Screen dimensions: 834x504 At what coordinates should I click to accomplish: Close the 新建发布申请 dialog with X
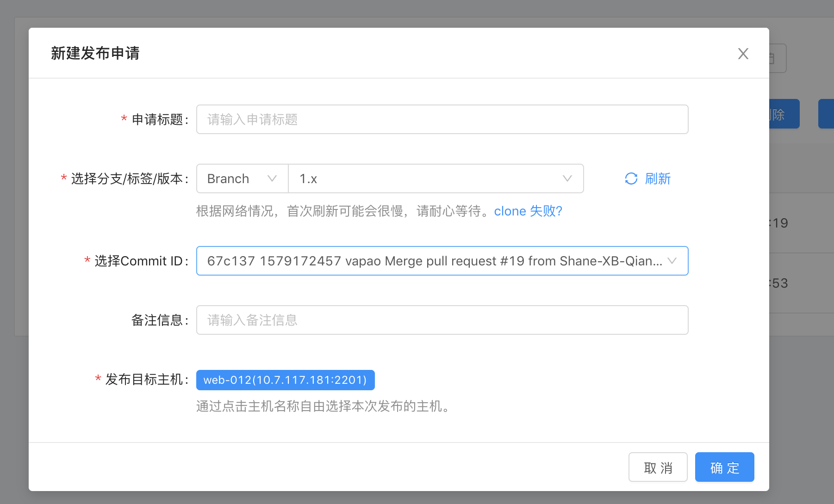743,54
